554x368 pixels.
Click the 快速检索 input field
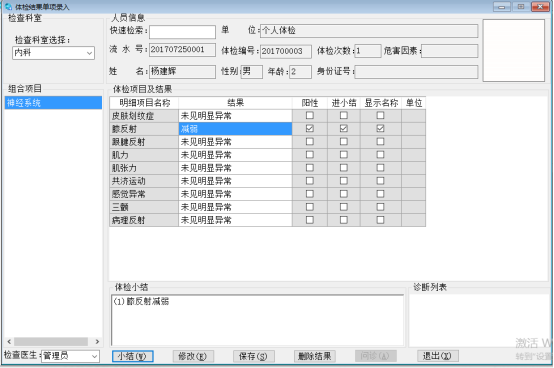coord(182,32)
